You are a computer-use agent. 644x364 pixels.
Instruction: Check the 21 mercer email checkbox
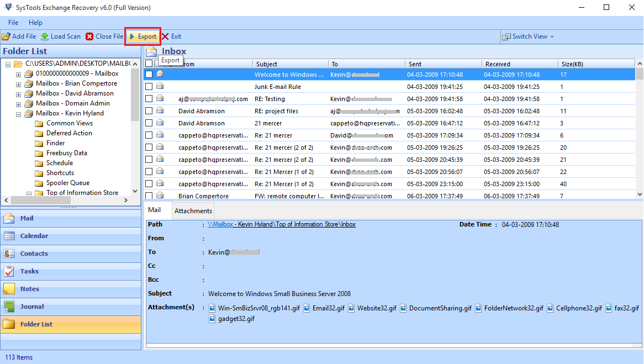(149, 123)
